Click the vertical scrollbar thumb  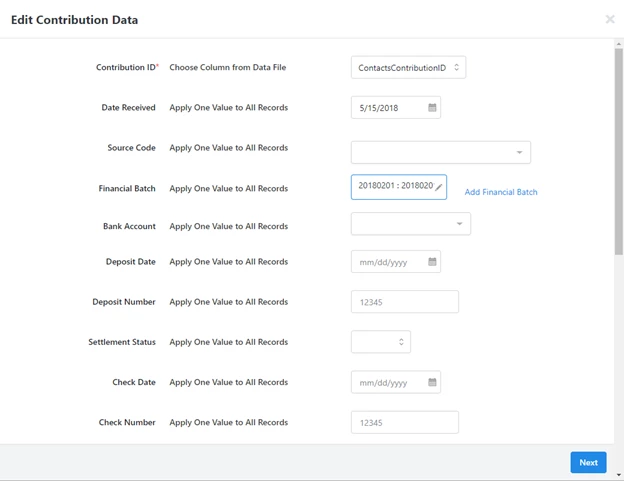pos(618,151)
